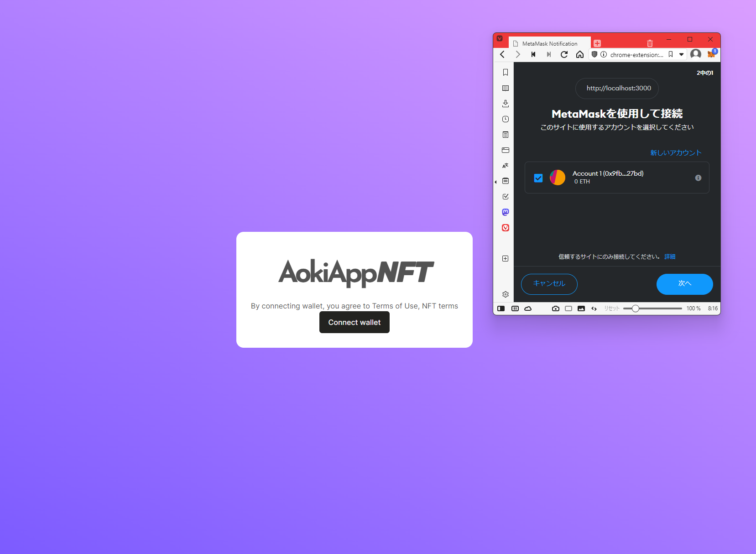756x554 pixels.
Task: Open the Calendar panel
Action: coord(506,181)
